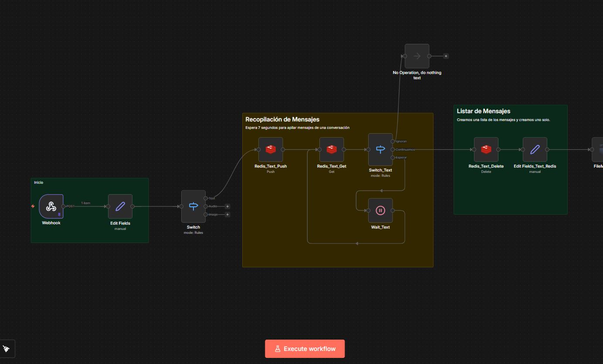
Task: Open the Redis_Text_Delete node
Action: (x=486, y=150)
